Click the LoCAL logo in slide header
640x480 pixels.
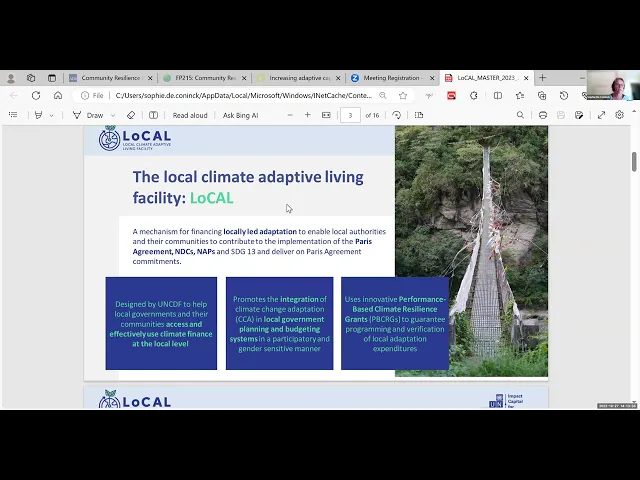tap(135, 138)
